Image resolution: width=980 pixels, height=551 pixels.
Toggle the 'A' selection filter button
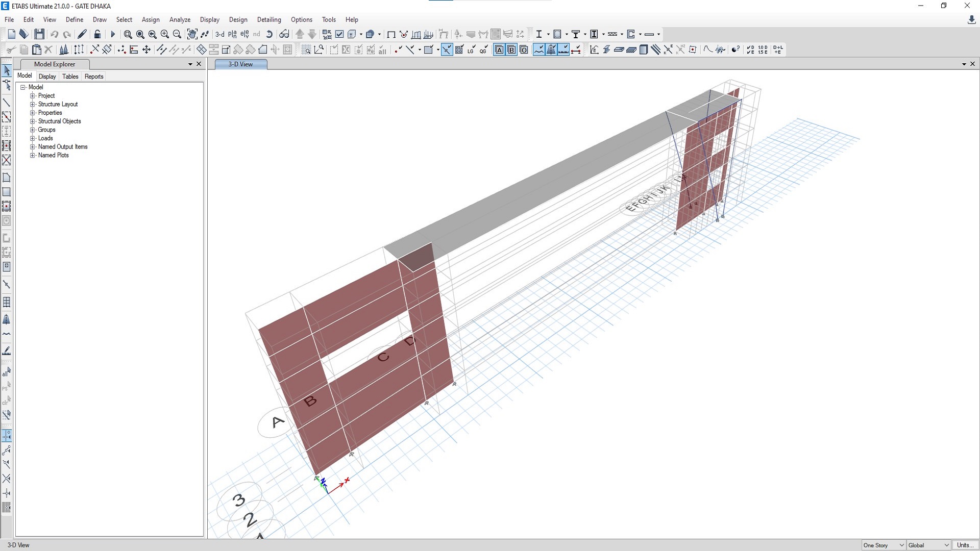[499, 49]
